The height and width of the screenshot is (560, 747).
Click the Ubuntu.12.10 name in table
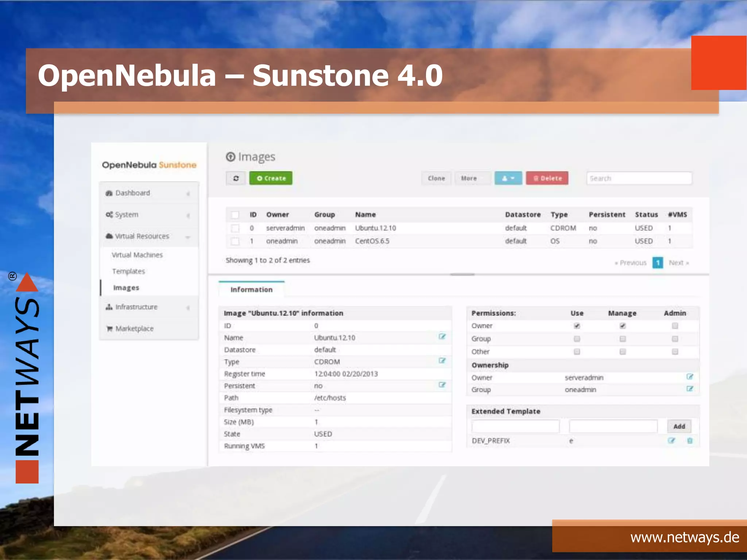click(x=376, y=228)
